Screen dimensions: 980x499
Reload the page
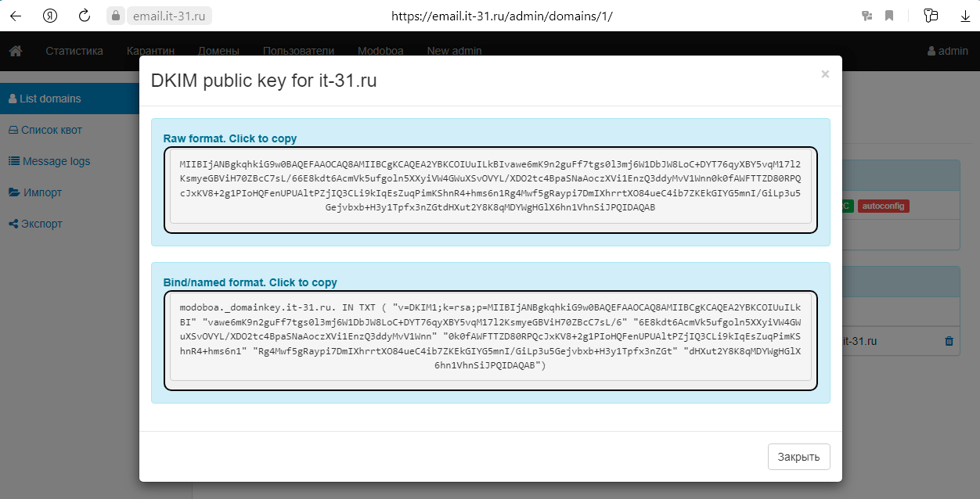85,16
